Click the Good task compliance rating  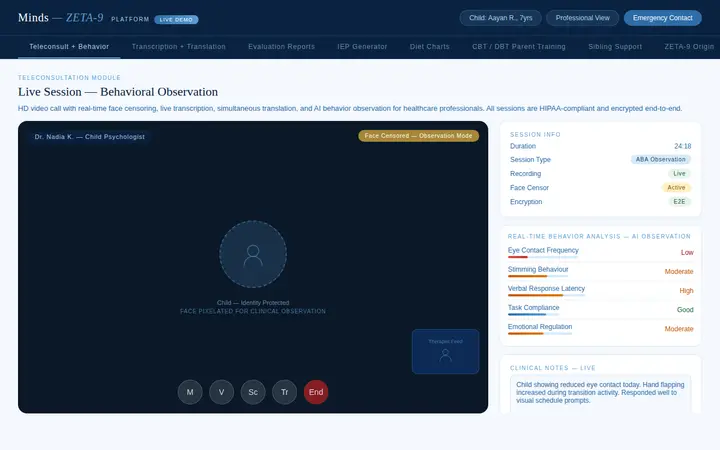tap(685, 310)
